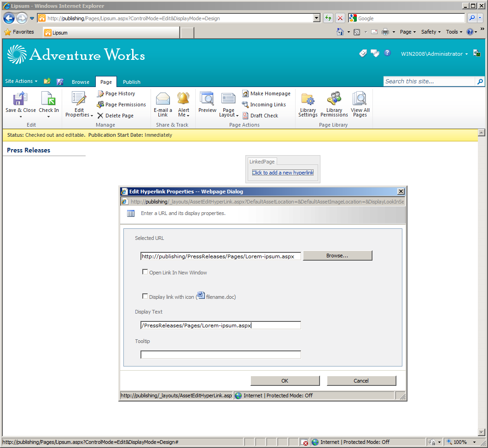Switch to the Browse ribbon tab

coord(81,82)
